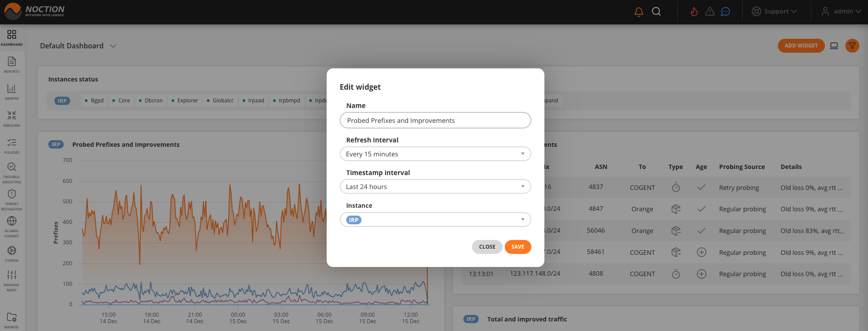
Task: Expand the Instance selector dropdown
Action: pyautogui.click(x=435, y=220)
